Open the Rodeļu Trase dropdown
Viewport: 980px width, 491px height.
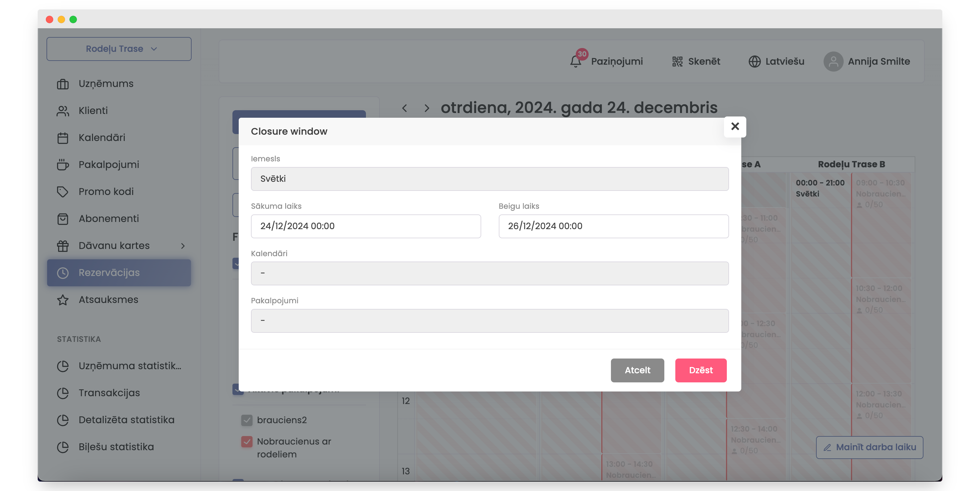(x=119, y=49)
